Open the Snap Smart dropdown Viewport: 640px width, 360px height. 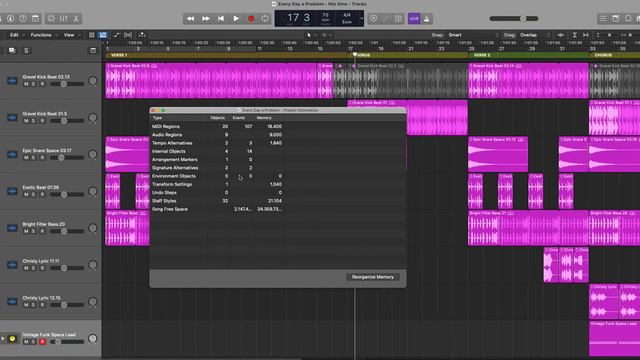coord(473,35)
